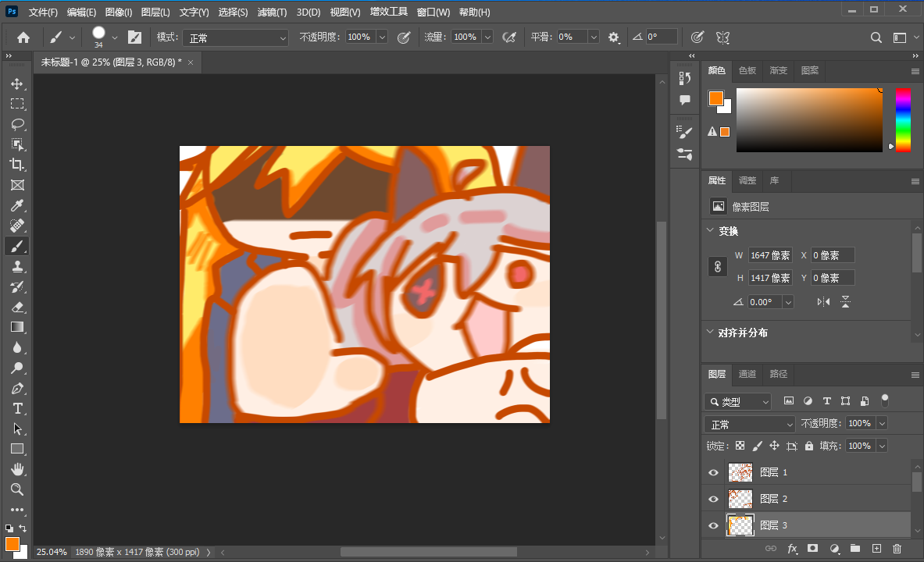Click the W width input field
This screenshot has height=562, width=924.
769,255
